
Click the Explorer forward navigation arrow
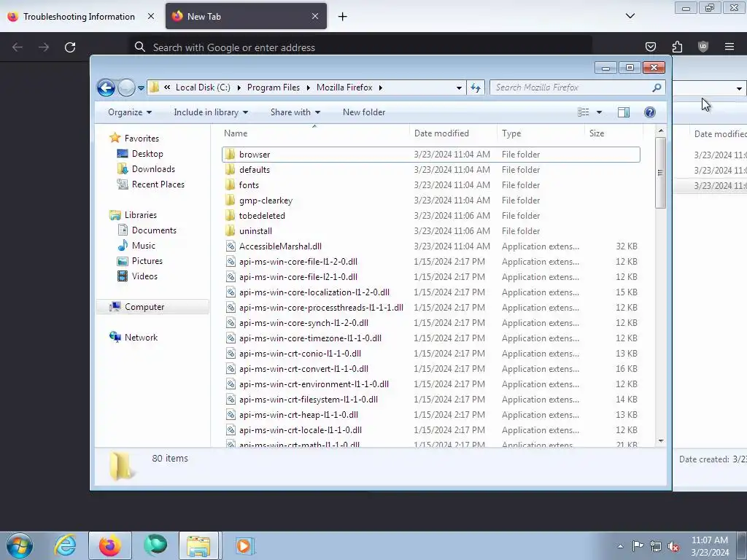[x=126, y=87]
